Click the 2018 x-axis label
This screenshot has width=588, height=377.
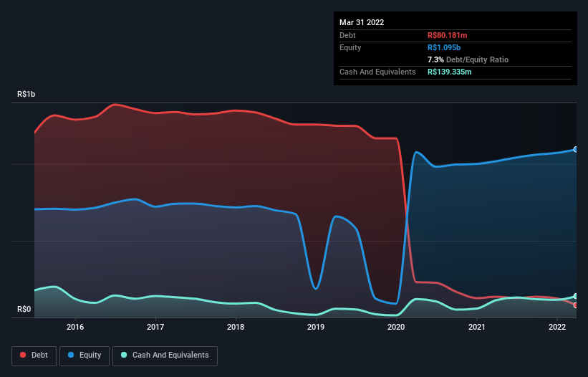[x=236, y=327]
